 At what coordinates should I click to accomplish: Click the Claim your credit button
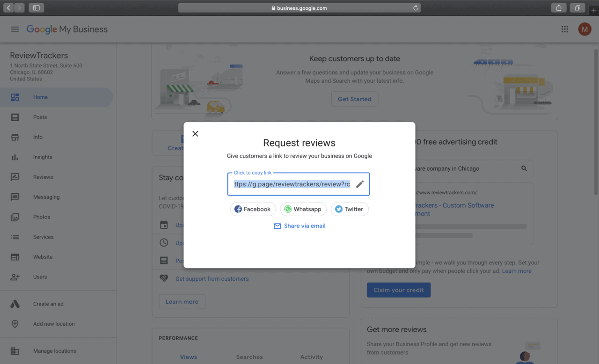(399, 290)
